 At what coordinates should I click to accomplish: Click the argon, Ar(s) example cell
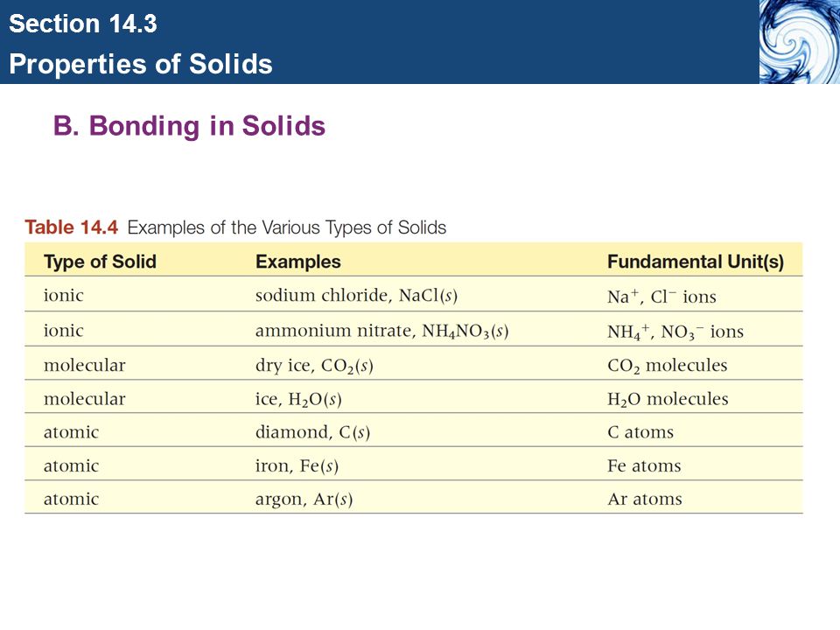pos(304,500)
